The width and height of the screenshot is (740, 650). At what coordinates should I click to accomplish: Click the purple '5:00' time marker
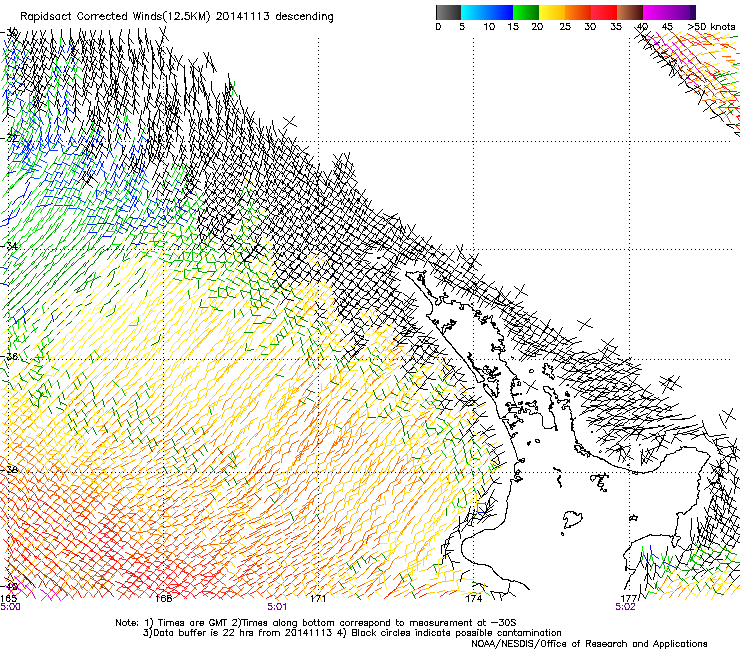10,607
